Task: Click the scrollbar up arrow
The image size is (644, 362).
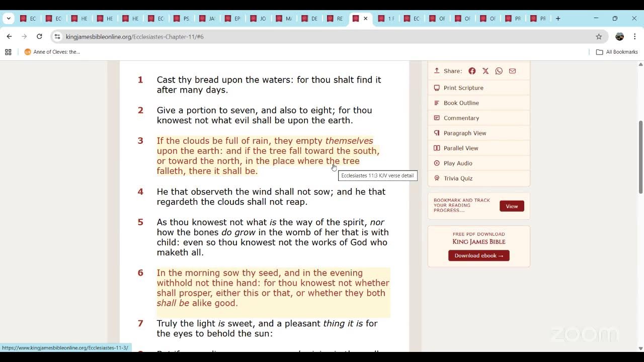Action: pos(640,64)
